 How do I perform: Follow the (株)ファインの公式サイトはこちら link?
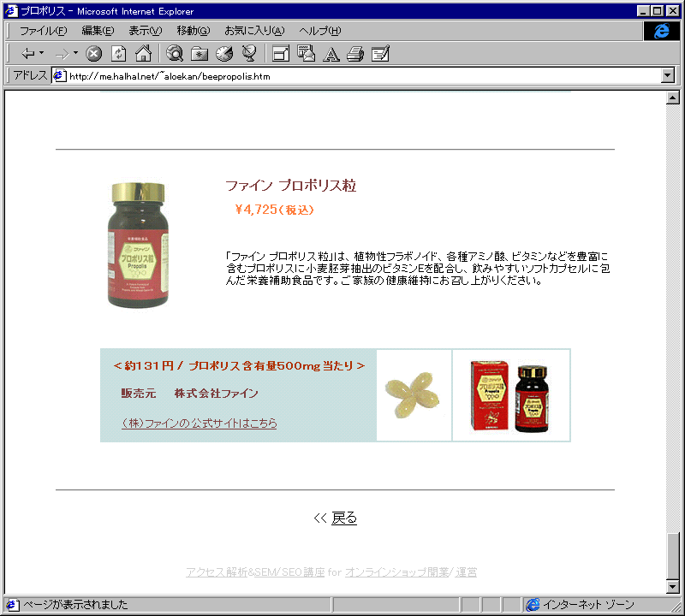200,423
